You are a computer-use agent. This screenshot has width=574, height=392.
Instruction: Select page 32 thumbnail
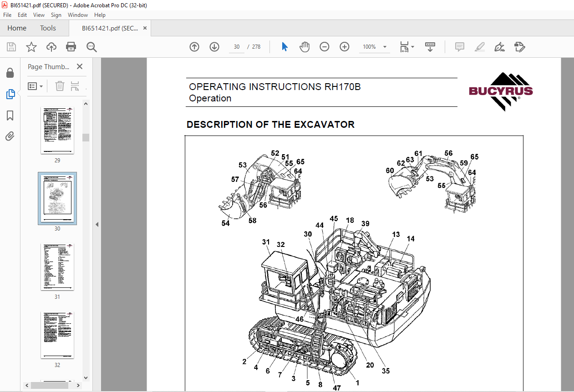click(x=57, y=335)
